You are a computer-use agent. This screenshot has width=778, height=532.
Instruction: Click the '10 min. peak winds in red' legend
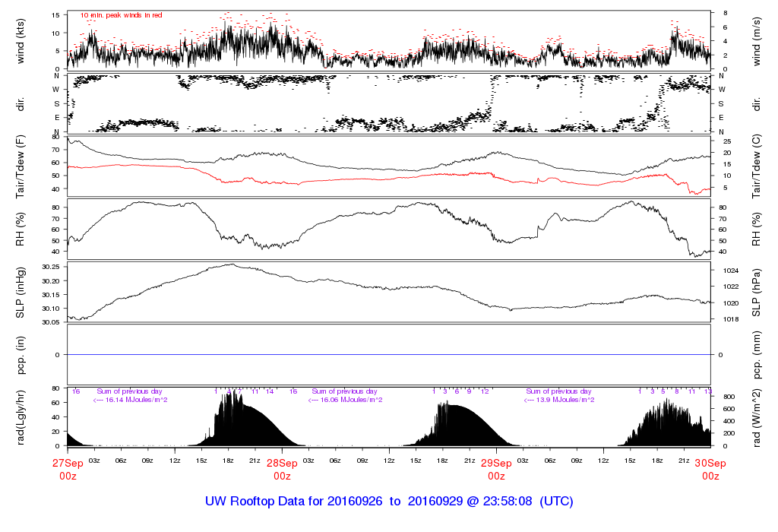pyautogui.click(x=122, y=15)
